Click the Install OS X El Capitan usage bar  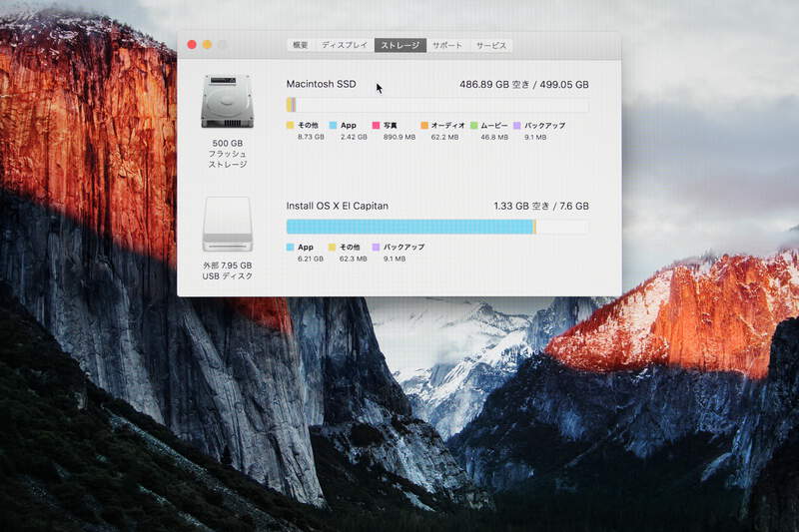tap(437, 227)
